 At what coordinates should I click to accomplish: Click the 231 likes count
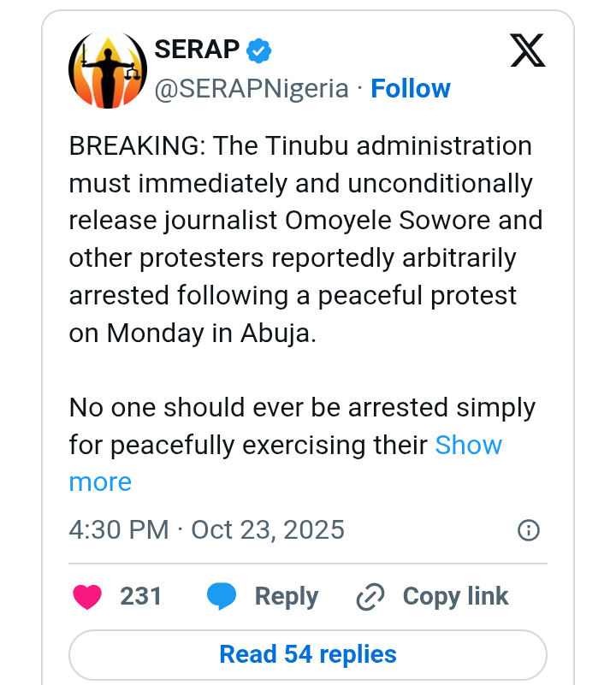pos(141,596)
